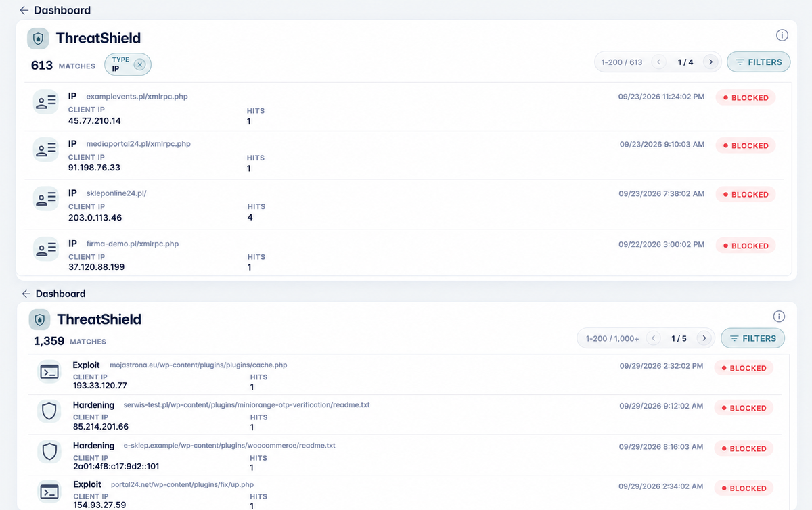Select client IP 85.214.201.66

click(101, 427)
